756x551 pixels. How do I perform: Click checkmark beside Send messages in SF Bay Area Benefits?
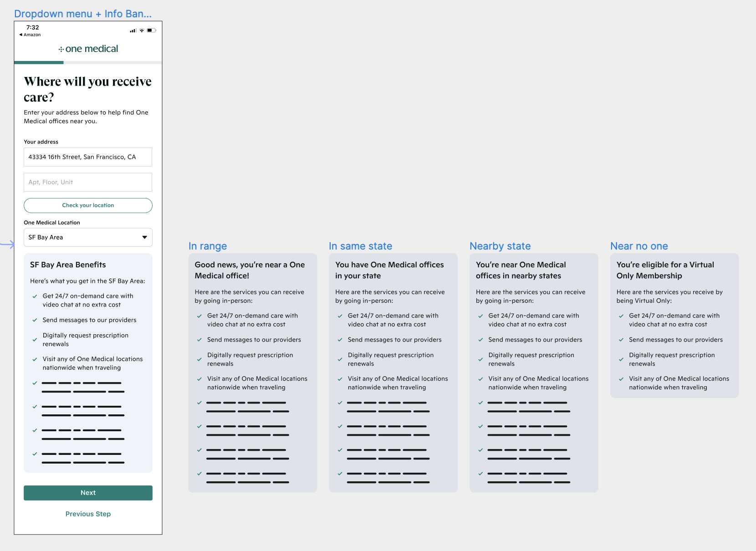coord(35,320)
